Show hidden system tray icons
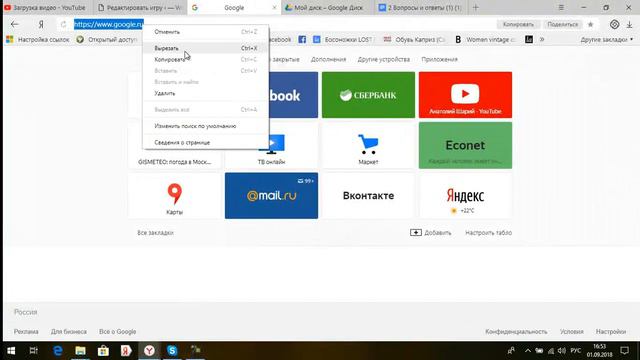The height and width of the screenshot is (360, 640). coord(528,351)
